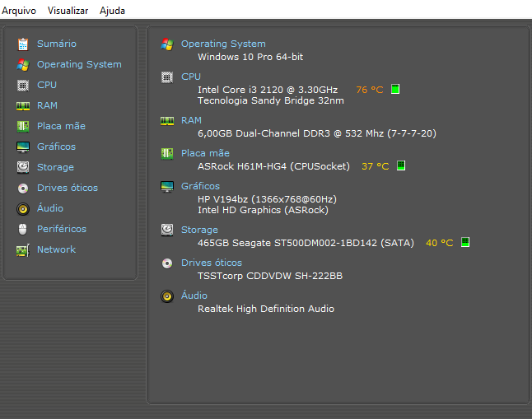Click the Áudio speaker sidebar icon
This screenshot has width=532, height=419.
(x=23, y=209)
